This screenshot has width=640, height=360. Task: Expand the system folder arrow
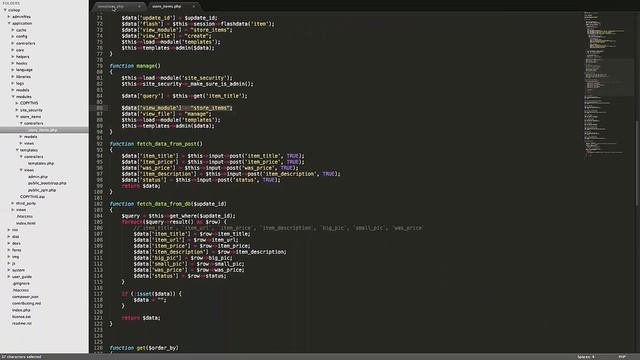pos(9,270)
